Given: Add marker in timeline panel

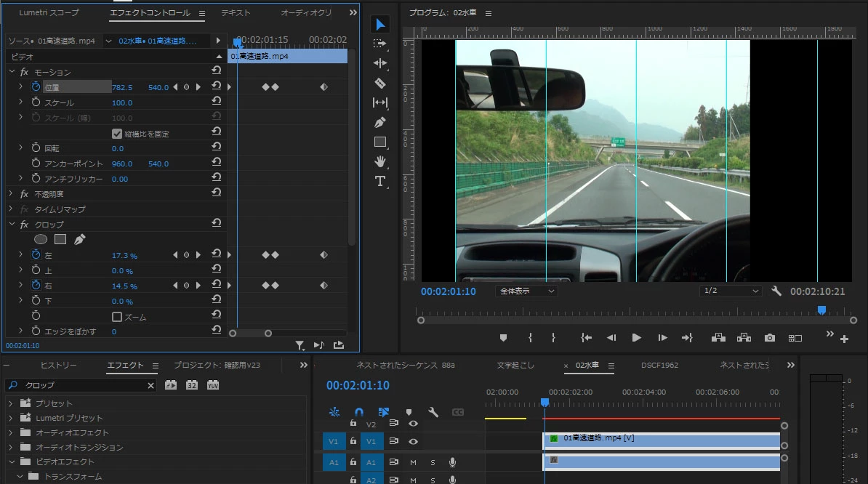Looking at the screenshot, I should [409, 412].
